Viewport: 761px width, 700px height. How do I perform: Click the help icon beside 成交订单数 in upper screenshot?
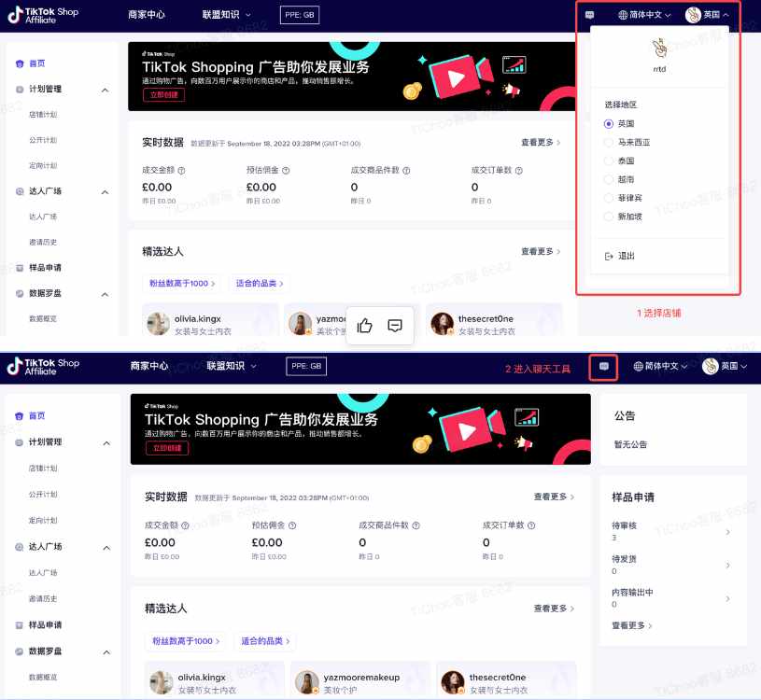click(519, 171)
